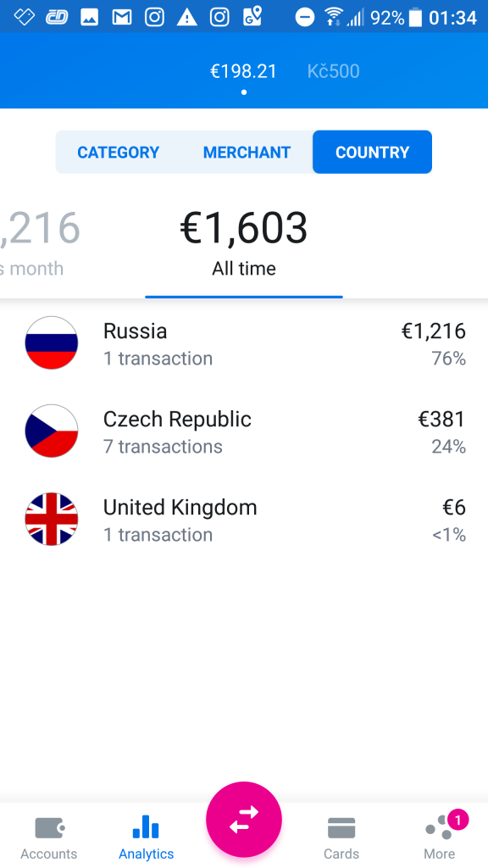Open Czech Republic 7 transactions row
488x868 pixels.
[244, 431]
